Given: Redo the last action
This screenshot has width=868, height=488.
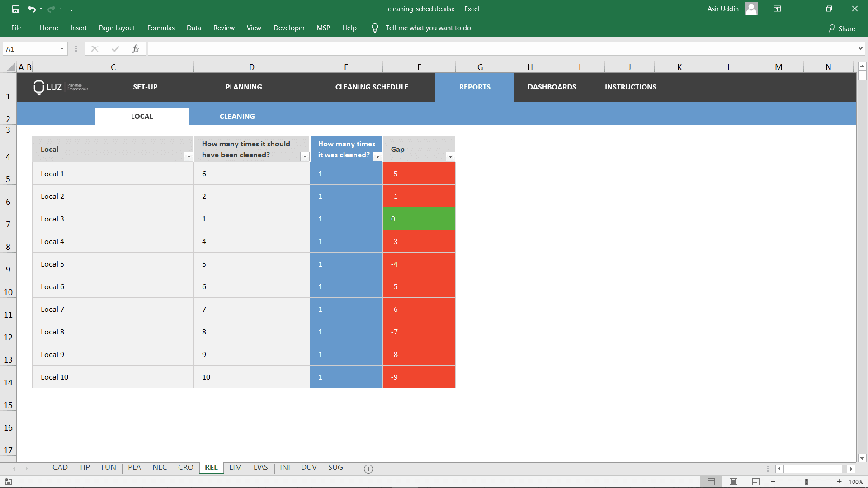Looking at the screenshot, I should tap(51, 9).
